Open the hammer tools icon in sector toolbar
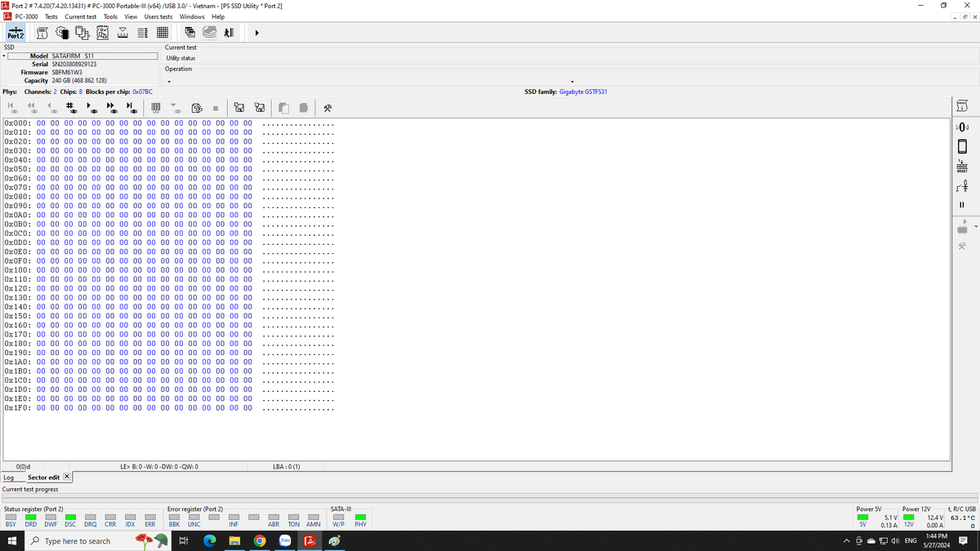980x551 pixels. click(328, 108)
